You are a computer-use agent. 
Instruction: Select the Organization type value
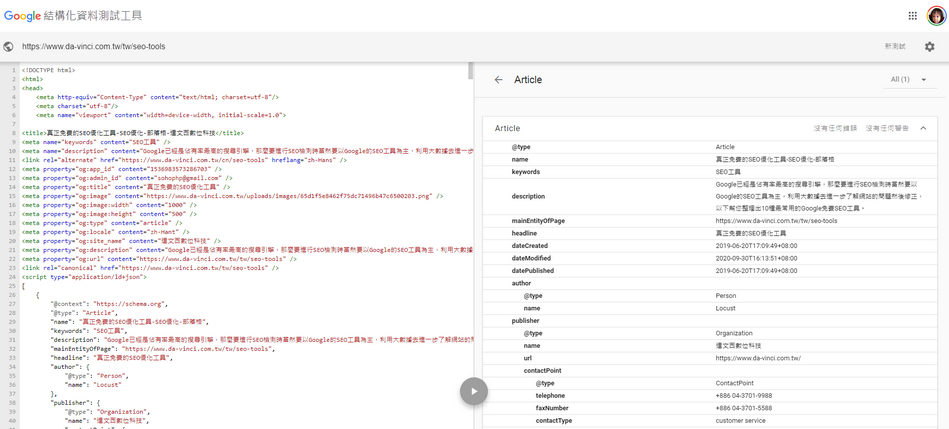734,333
